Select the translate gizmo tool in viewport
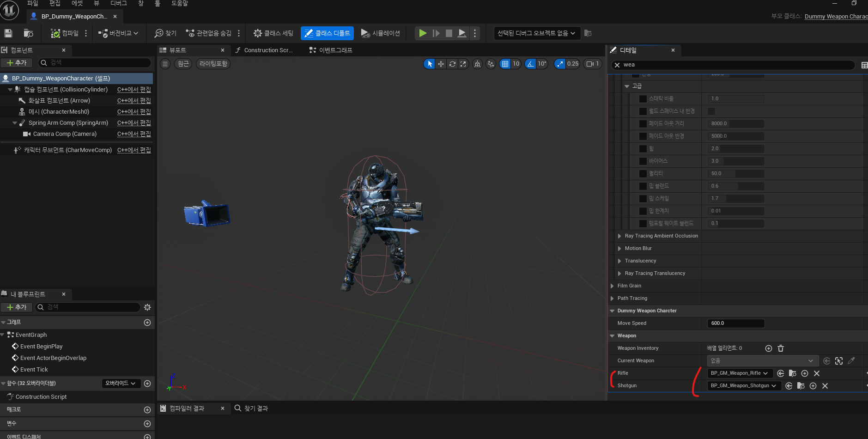The width and height of the screenshot is (868, 439). tap(441, 64)
